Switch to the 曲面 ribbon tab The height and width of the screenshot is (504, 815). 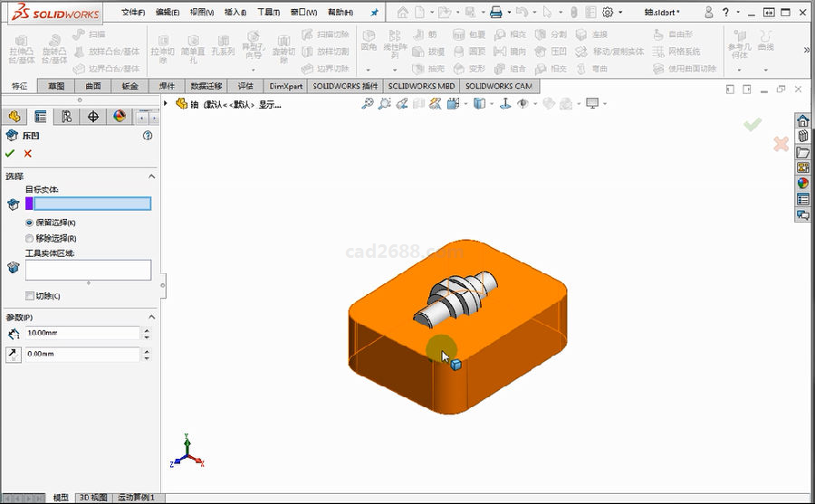93,86
